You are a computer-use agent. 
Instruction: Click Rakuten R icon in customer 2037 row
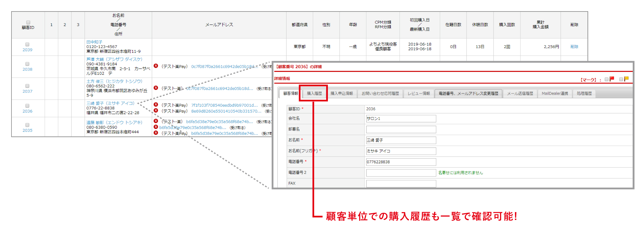point(156,88)
